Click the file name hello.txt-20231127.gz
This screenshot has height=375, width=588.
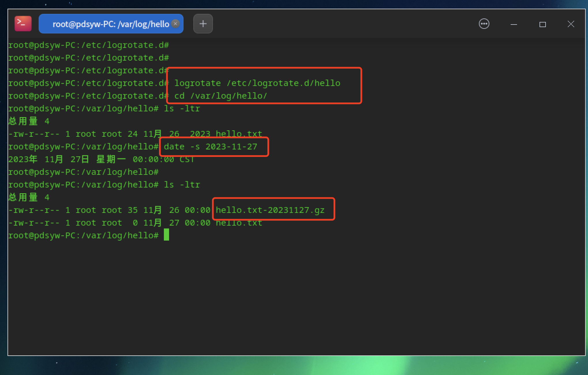(270, 210)
